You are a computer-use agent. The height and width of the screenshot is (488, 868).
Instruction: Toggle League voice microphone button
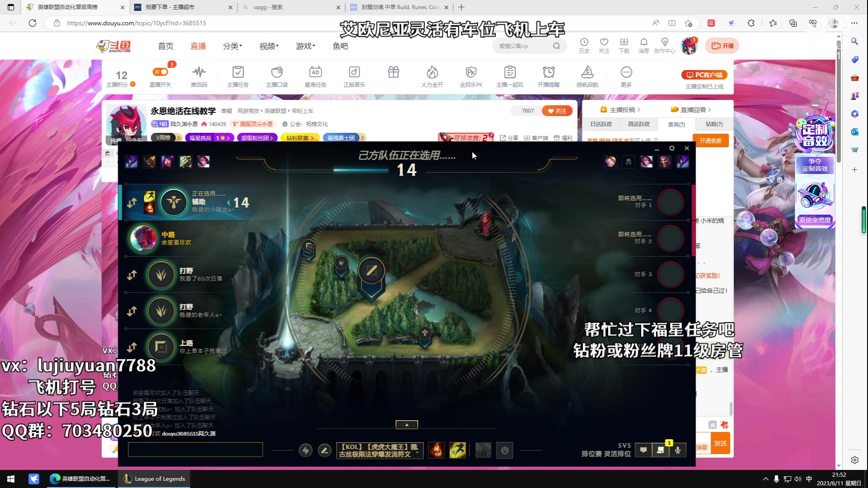(x=678, y=450)
